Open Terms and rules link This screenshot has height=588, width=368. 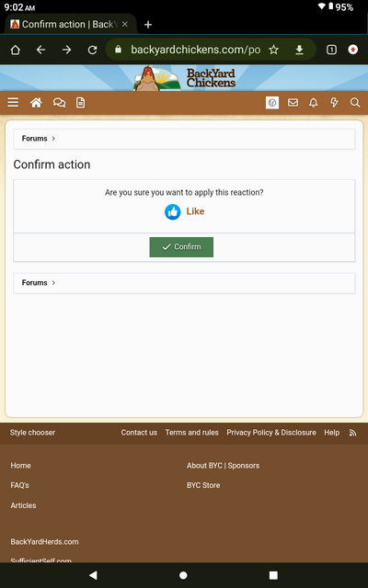192,433
